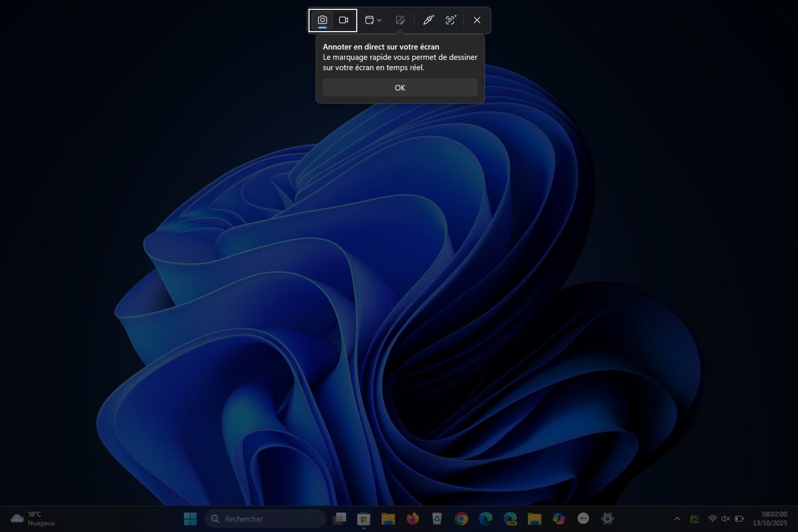Expand the snip mode dropdown chevron
This screenshot has width=798, height=532.
pos(379,20)
